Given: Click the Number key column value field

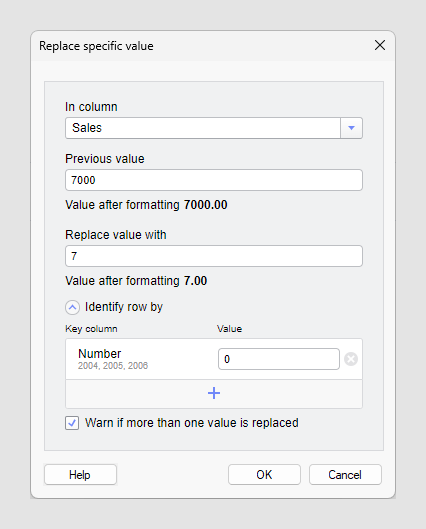Looking at the screenshot, I should pyautogui.click(x=279, y=359).
